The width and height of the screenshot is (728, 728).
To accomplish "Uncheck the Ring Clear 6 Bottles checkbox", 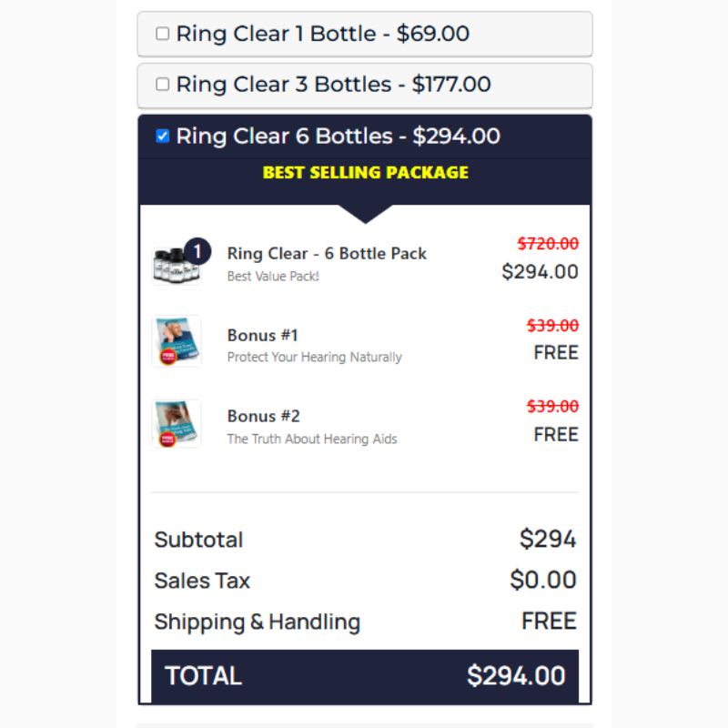I will click(x=163, y=136).
